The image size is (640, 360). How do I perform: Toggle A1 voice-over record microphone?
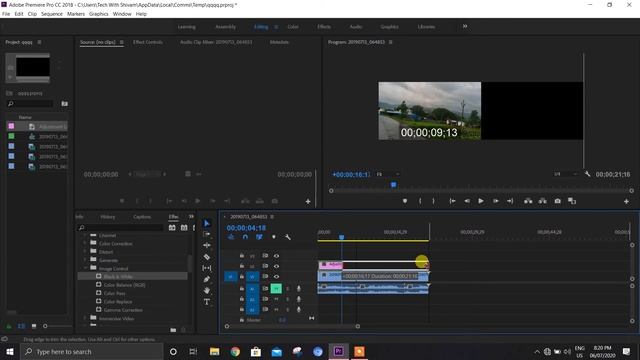(x=298, y=289)
